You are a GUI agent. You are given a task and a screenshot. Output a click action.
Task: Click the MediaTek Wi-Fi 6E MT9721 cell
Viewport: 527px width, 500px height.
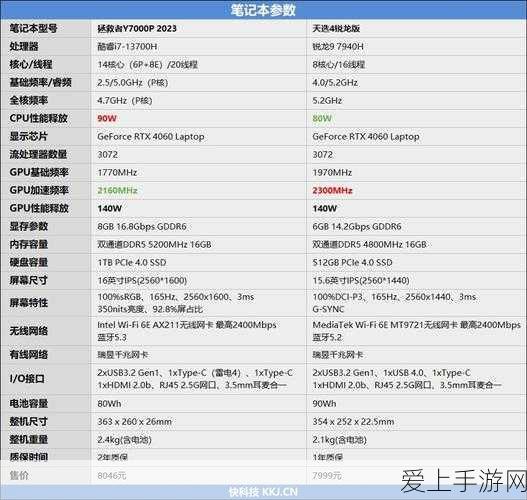pos(416,331)
